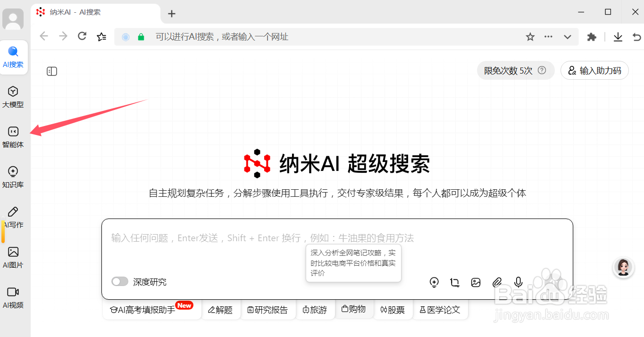The image size is (644, 337).
Task: Select 大模型 from the left sidebar
Action: (14, 97)
